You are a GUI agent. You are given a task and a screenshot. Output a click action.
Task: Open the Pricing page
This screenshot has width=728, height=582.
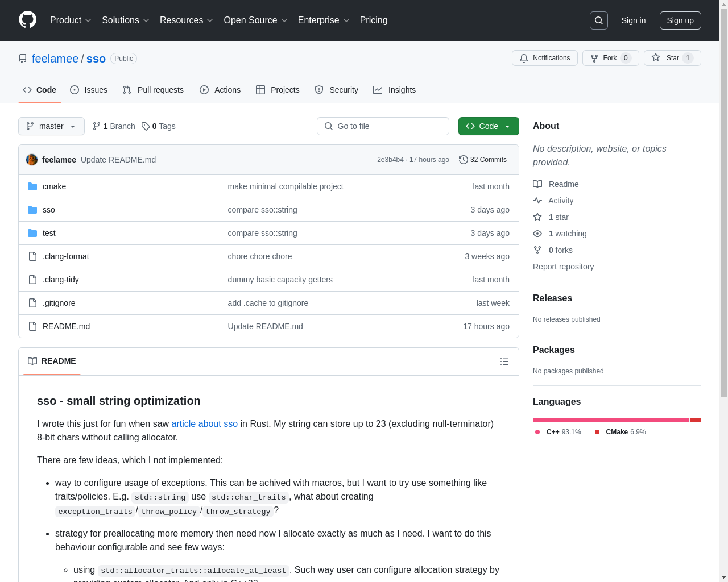click(374, 20)
